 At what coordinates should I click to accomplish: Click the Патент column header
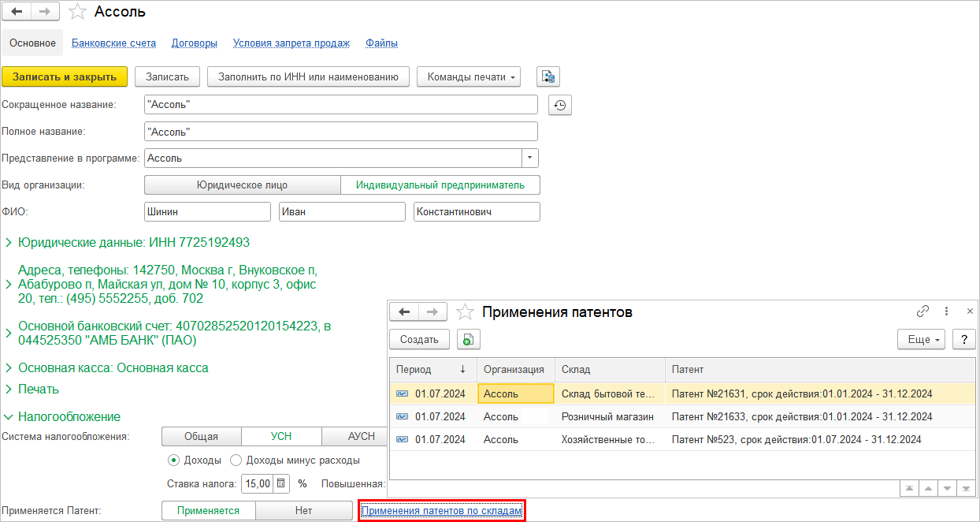coord(821,369)
